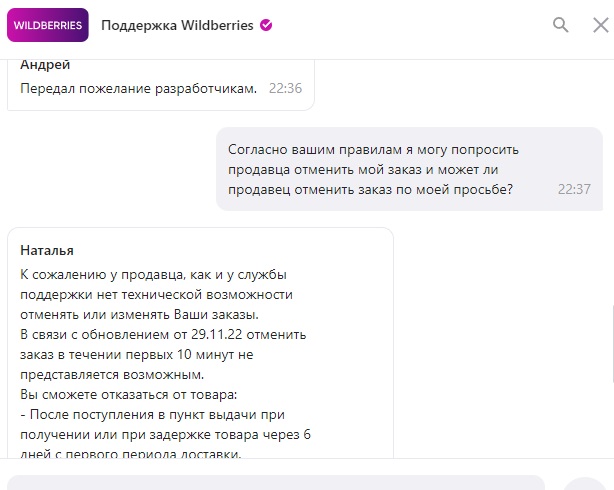Screen dimensions: 614x490
Task: Open search in the support chat
Action: (560, 25)
